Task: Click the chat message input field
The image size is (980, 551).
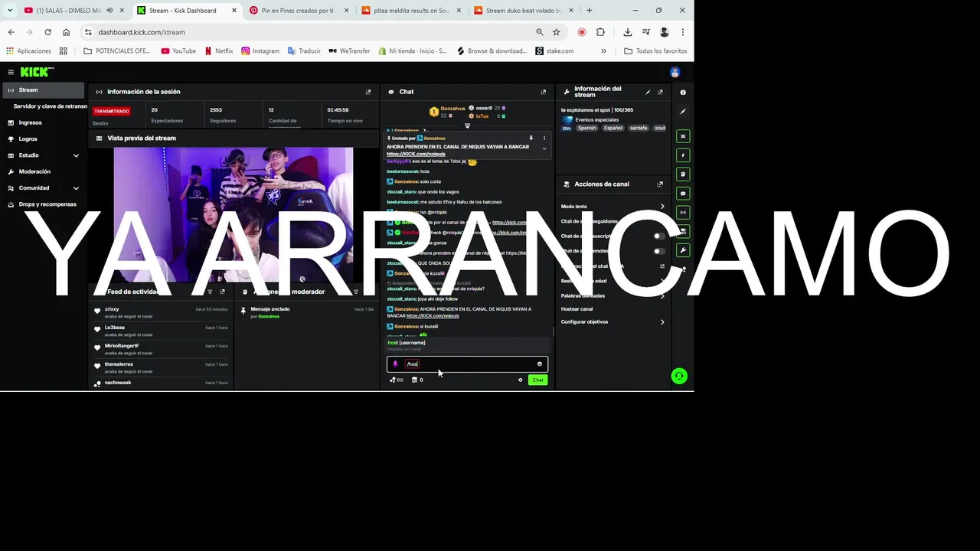Action: point(467,364)
